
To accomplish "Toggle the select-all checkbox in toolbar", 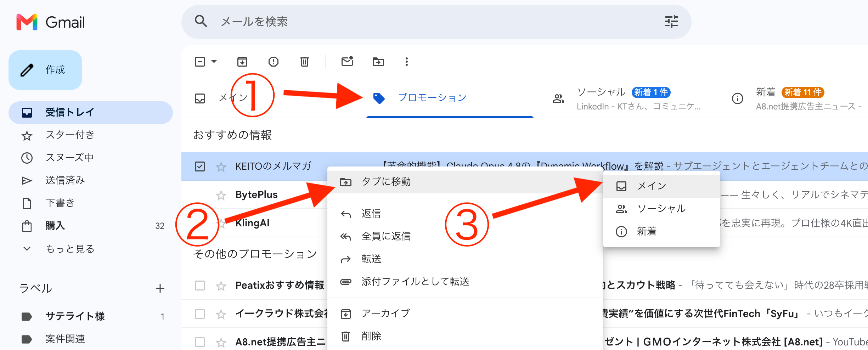I will pyautogui.click(x=200, y=62).
